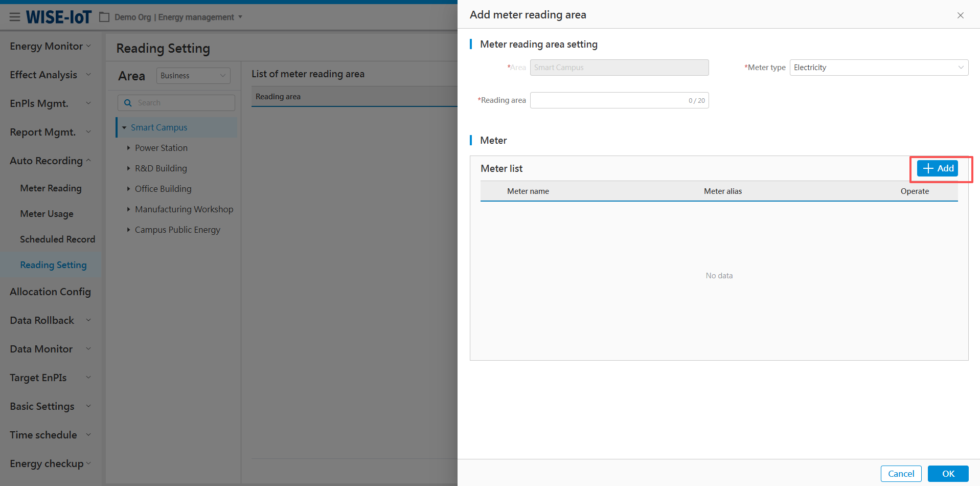Image resolution: width=980 pixels, height=486 pixels.
Task: Focus the Reading area name field
Action: tap(608, 100)
